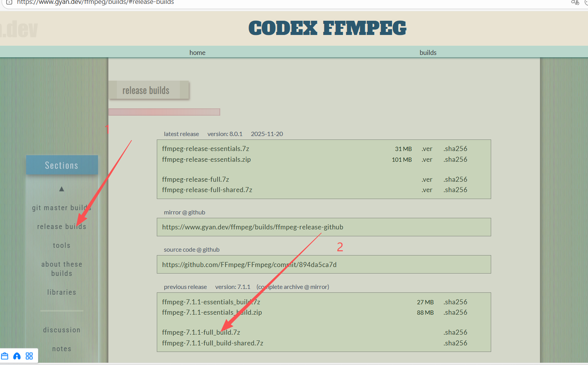The height and width of the screenshot is (365, 588).
Task: Open the home tab in navigation bar
Action: (x=197, y=53)
